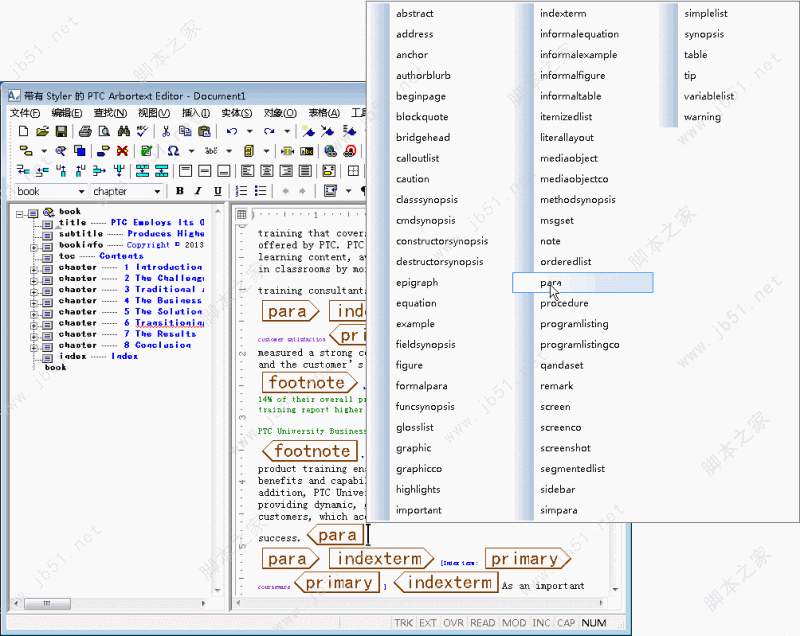Choose table in the element list

[695, 55]
